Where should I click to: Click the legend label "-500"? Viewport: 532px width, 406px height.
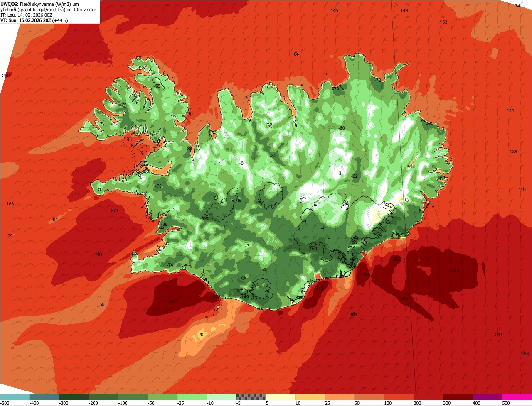[4, 403]
